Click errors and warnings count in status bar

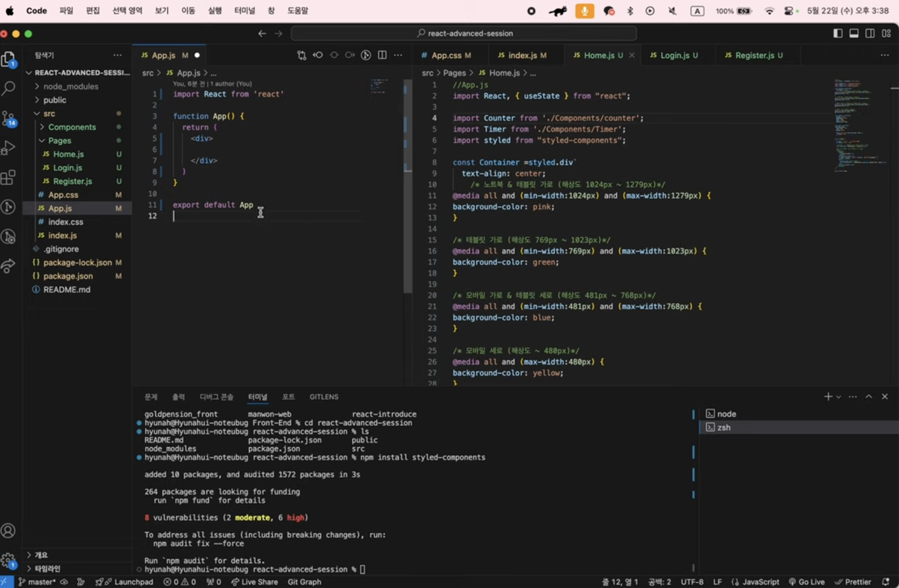180,582
